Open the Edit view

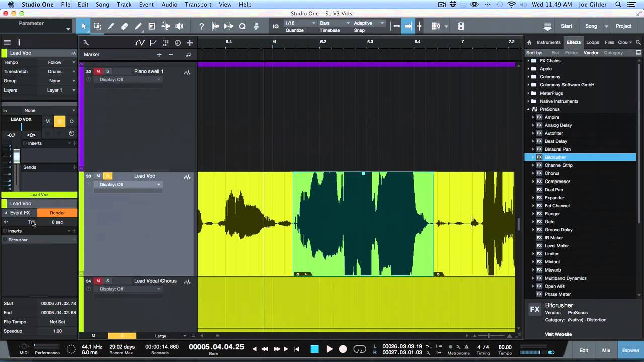(584, 351)
